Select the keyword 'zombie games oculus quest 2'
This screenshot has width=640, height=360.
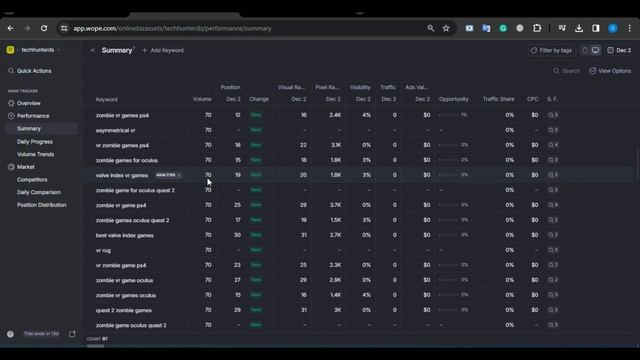(132, 220)
